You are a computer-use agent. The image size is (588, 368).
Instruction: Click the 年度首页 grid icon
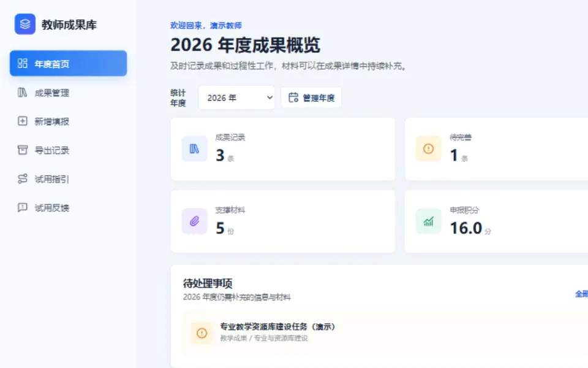coord(23,63)
